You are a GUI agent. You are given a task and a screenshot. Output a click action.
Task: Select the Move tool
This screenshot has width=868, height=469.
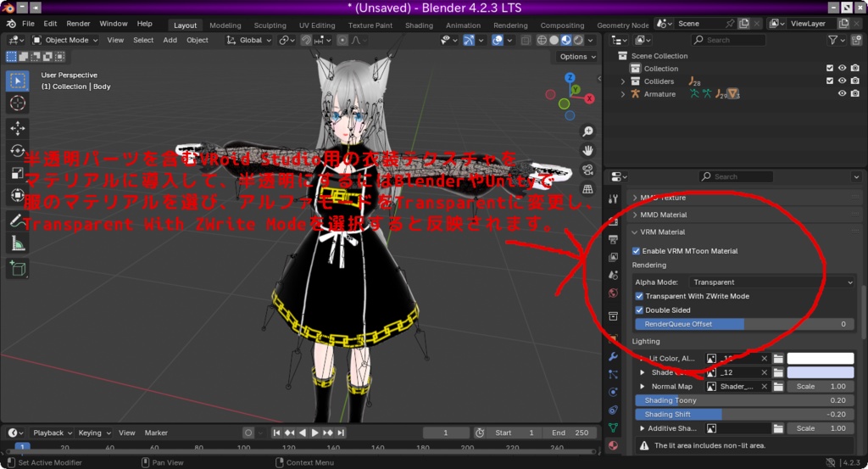(x=18, y=128)
